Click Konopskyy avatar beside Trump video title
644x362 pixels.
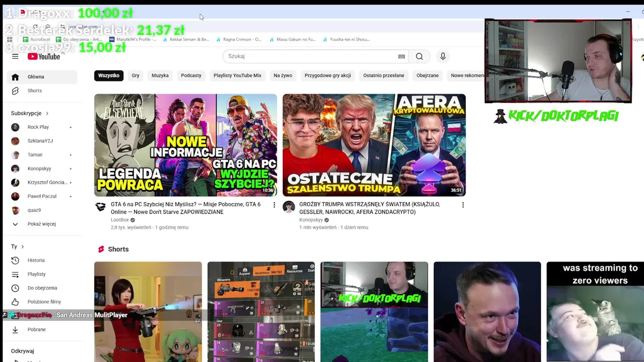[x=289, y=207]
